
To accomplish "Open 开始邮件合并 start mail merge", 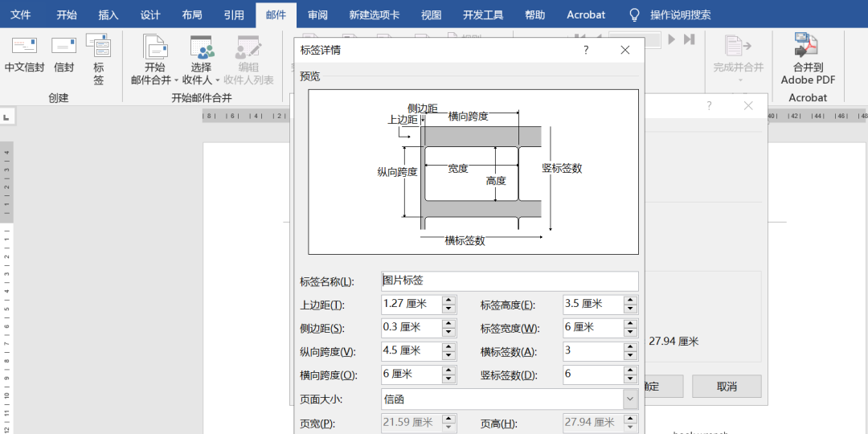I will (154, 48).
